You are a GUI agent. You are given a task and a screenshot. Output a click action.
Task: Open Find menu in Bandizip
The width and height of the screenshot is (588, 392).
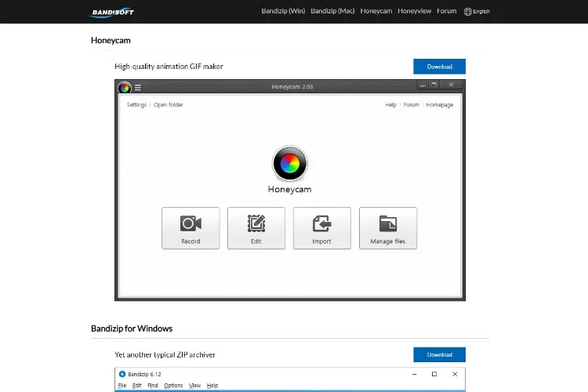click(x=153, y=385)
